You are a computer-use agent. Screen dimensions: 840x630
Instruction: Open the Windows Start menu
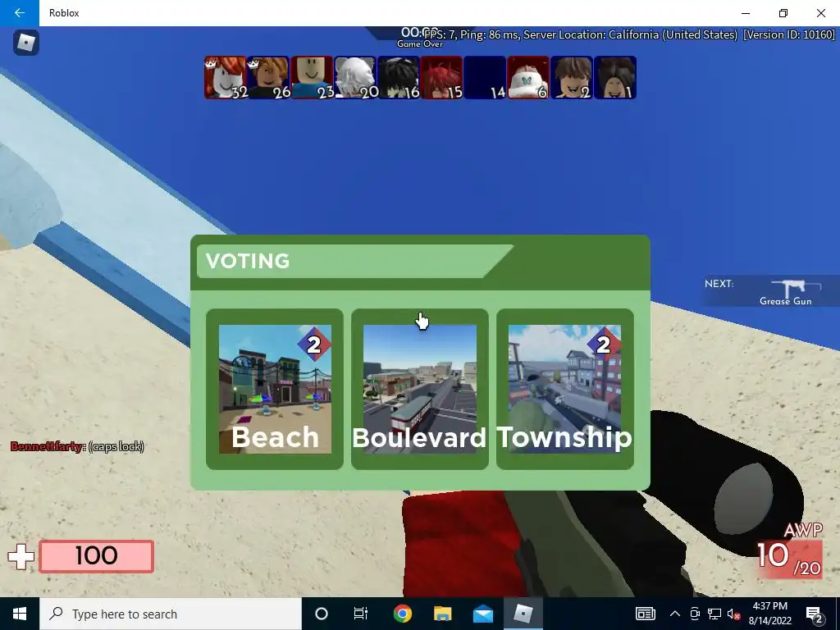click(20, 614)
